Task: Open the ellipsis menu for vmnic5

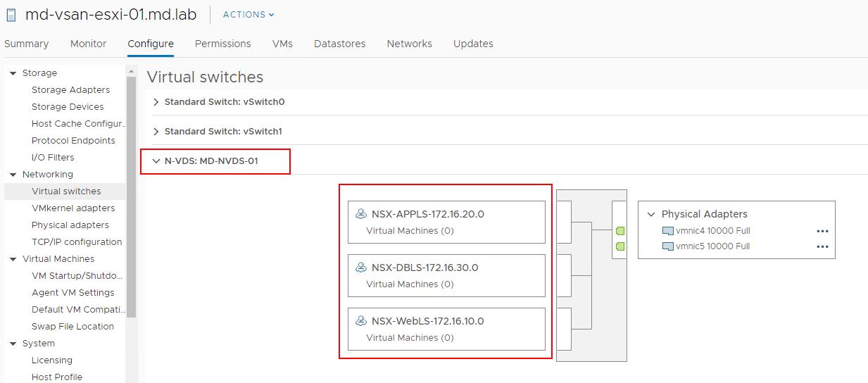Action: [822, 246]
